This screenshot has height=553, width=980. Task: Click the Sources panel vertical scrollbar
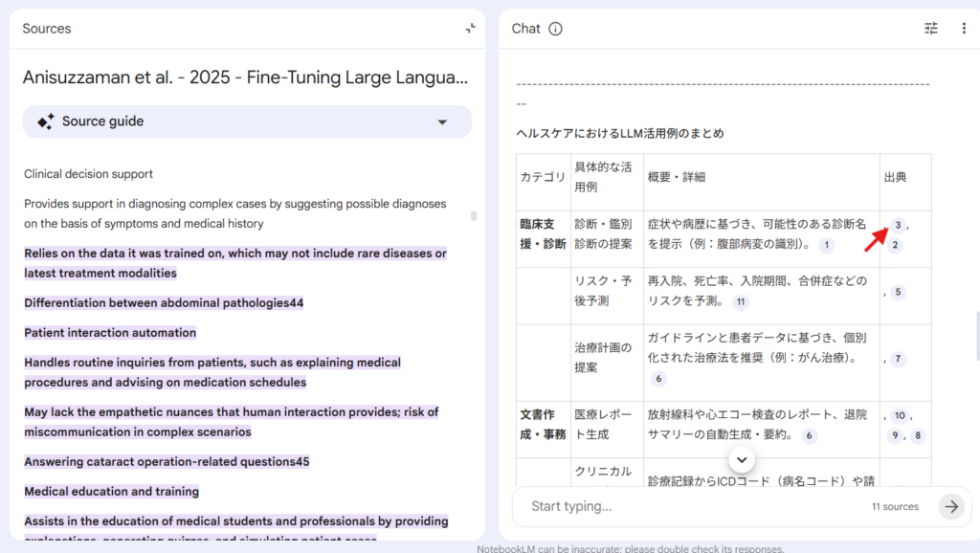473,216
